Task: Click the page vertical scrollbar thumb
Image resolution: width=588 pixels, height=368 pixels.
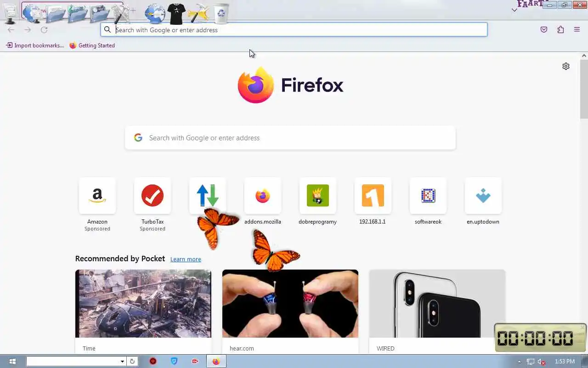Action: point(584,89)
